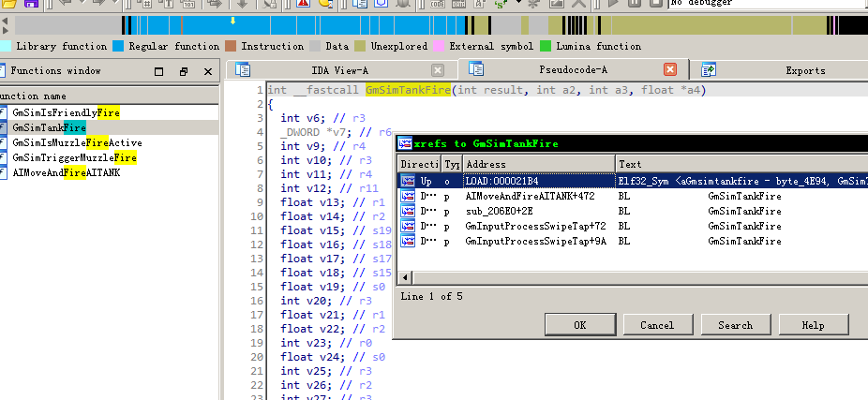Select the GmInputProcessSwipeTap+9A xref row
The image size is (868, 400).
click(633, 241)
